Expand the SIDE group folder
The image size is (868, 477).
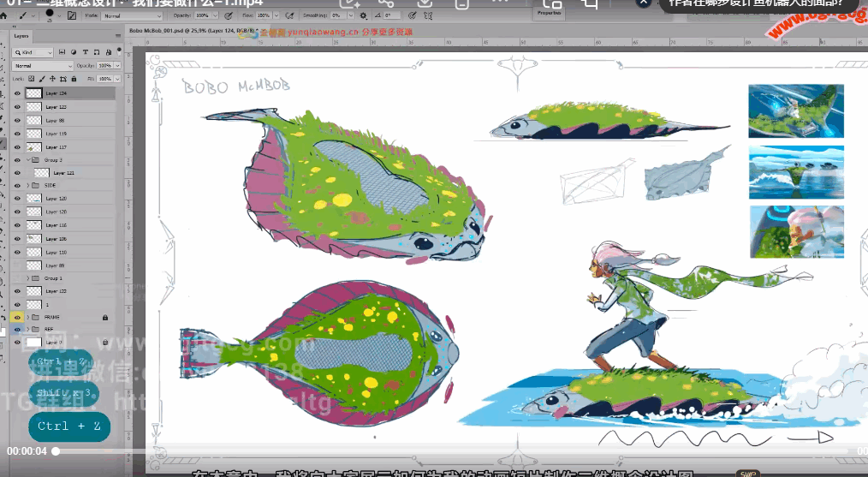pos(28,185)
